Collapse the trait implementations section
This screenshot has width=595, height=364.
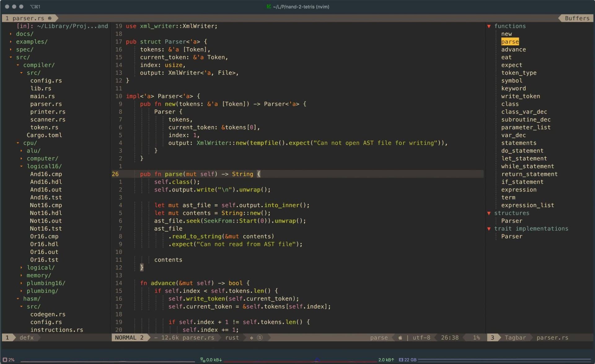tap(489, 228)
